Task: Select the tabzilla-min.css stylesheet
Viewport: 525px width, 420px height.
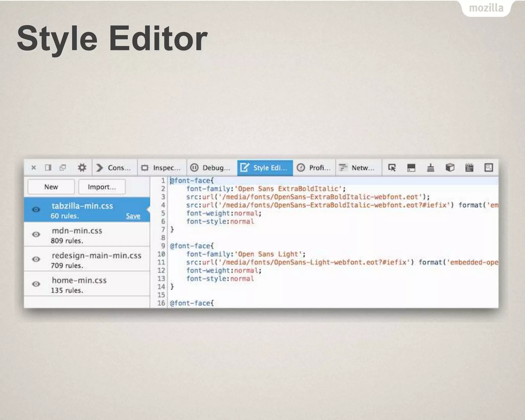Action: tap(87, 209)
